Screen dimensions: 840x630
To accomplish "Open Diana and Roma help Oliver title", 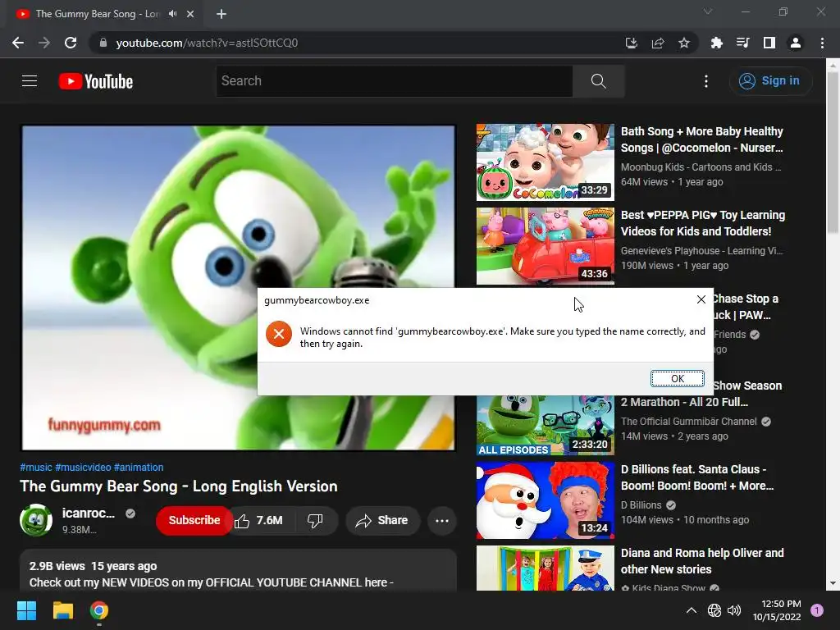I will coord(702,561).
